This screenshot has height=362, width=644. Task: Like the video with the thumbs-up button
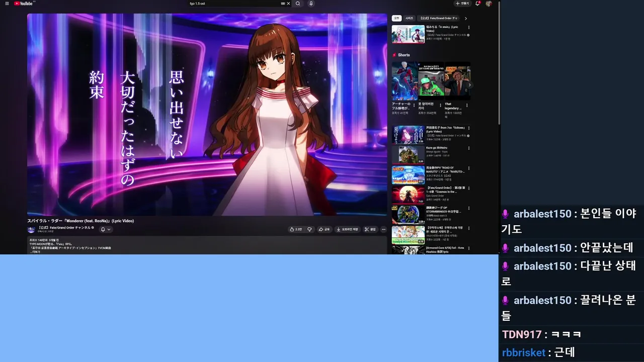296,229
